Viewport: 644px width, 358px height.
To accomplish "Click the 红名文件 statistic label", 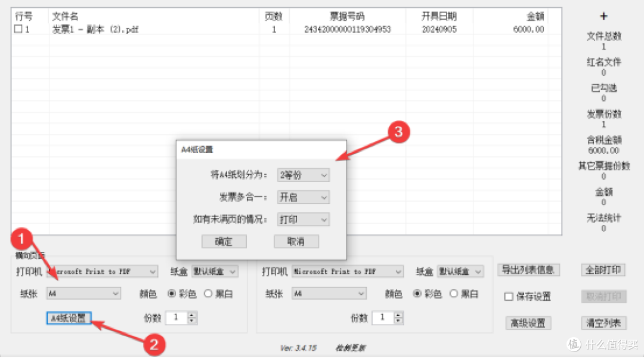I will point(603,62).
